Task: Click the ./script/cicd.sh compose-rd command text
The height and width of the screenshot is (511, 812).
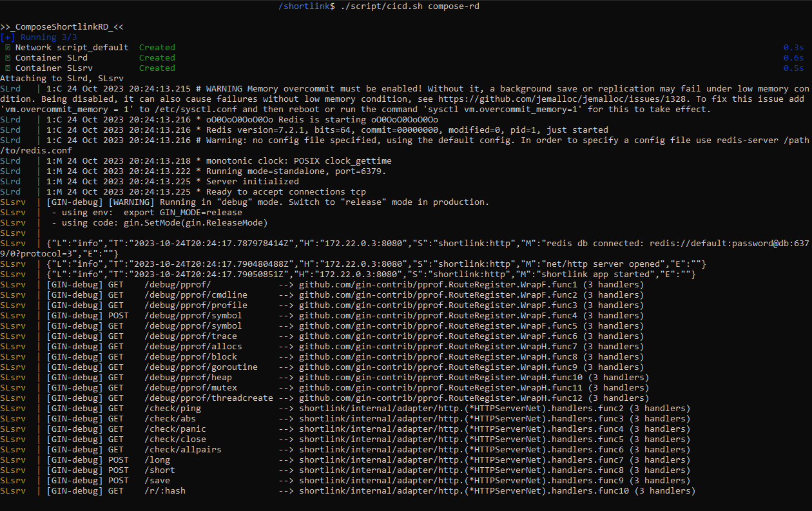Action: point(409,6)
